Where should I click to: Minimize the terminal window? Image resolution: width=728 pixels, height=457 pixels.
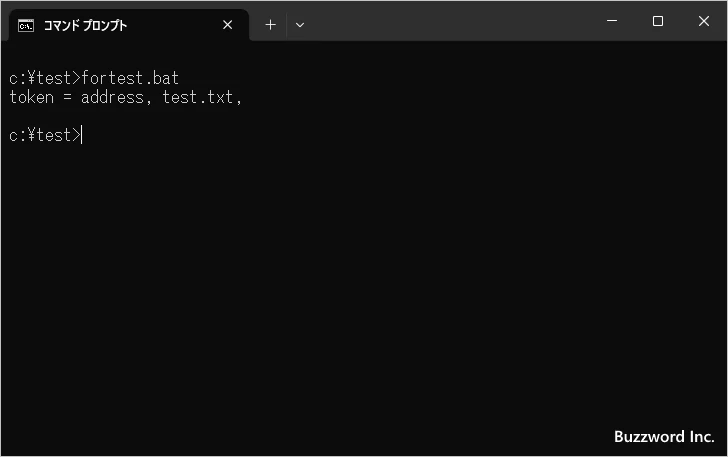point(611,22)
